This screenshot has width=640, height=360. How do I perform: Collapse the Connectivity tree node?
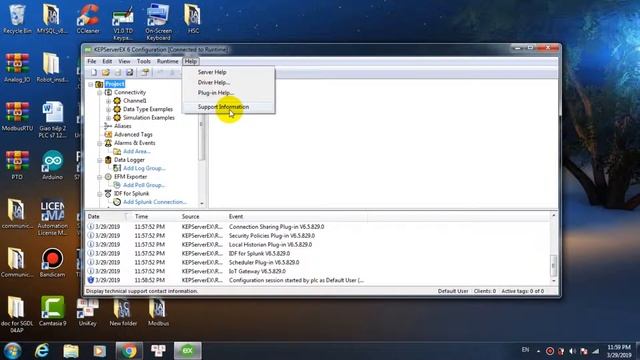tap(100, 93)
